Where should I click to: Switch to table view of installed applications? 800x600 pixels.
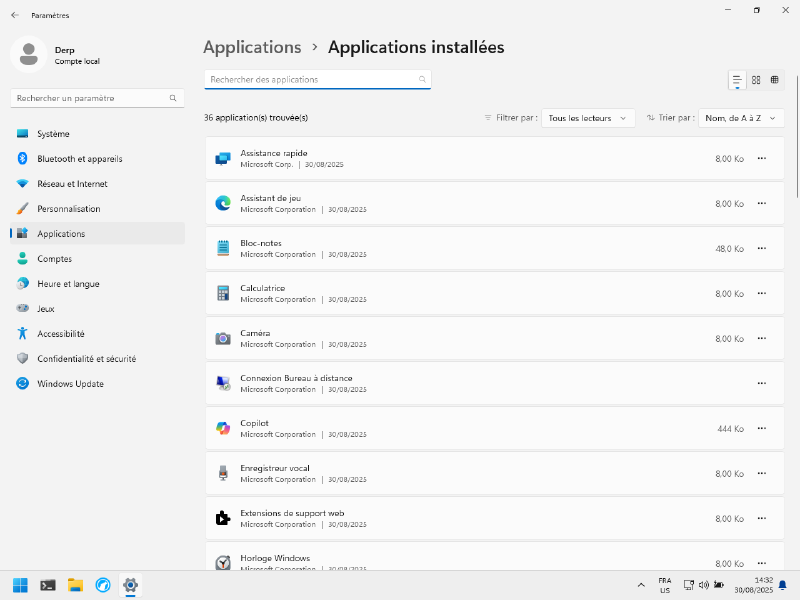point(776,80)
